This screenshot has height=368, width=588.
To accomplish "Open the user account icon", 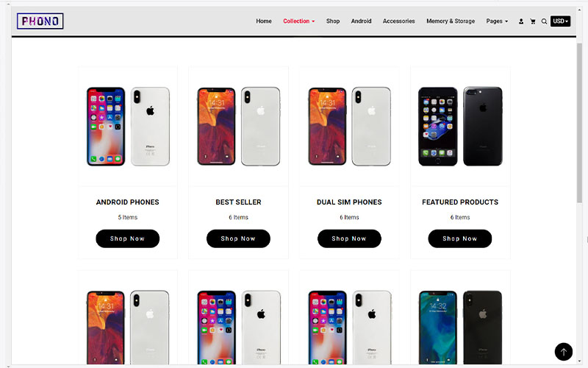I will (521, 21).
